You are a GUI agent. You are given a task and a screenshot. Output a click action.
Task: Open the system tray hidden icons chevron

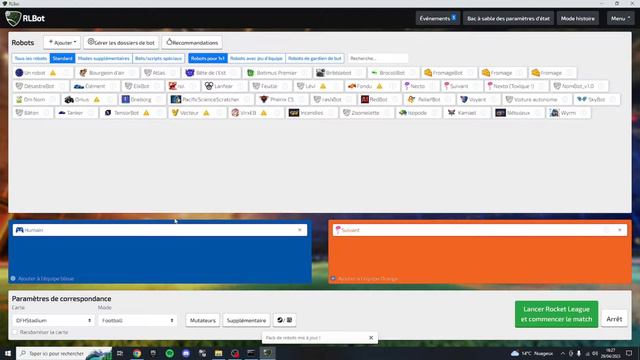563,353
